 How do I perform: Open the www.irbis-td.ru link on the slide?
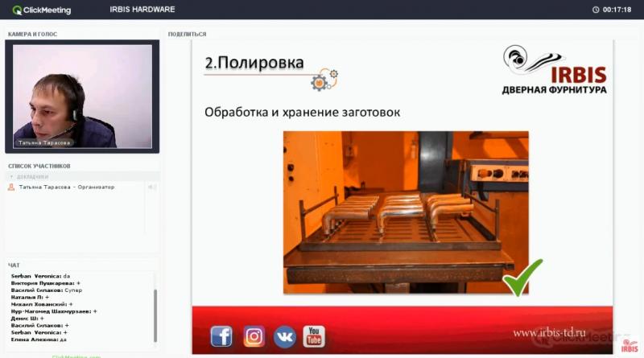(549, 332)
